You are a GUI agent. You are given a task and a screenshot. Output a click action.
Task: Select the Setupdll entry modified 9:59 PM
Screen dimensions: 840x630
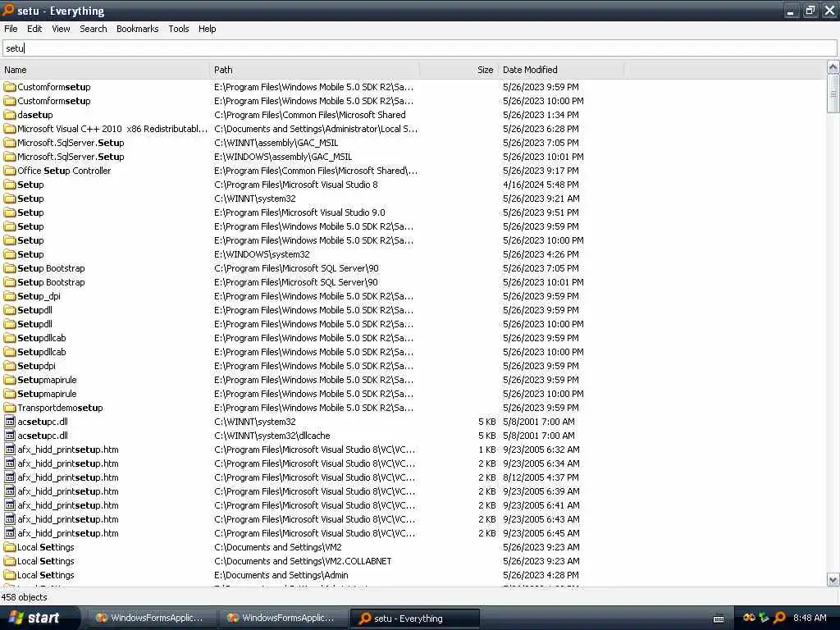point(34,310)
